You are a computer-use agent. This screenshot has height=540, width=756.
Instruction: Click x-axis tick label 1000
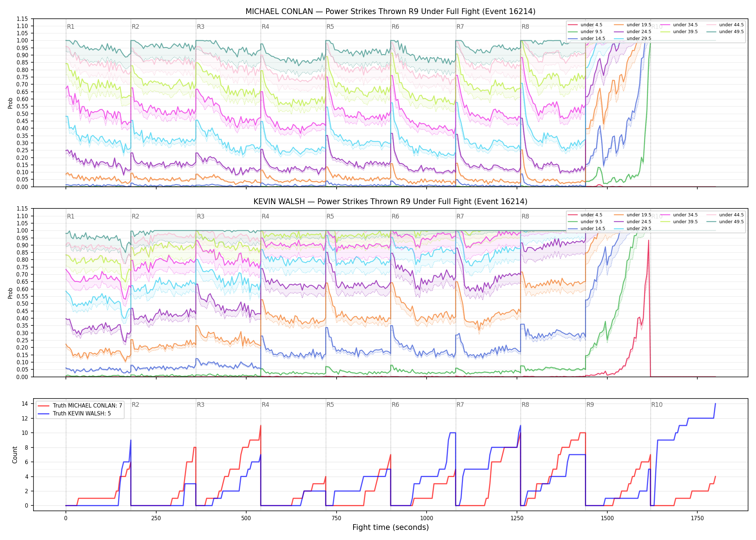pos(427,518)
